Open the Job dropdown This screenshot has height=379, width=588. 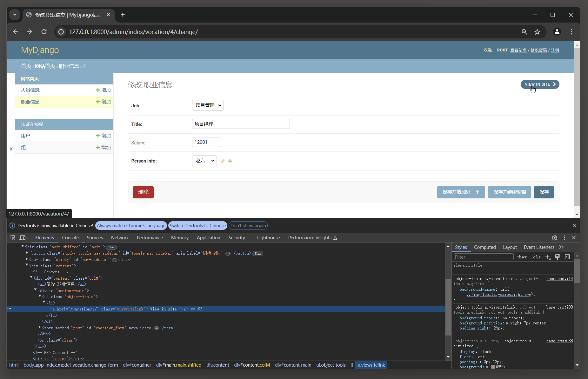pos(208,105)
